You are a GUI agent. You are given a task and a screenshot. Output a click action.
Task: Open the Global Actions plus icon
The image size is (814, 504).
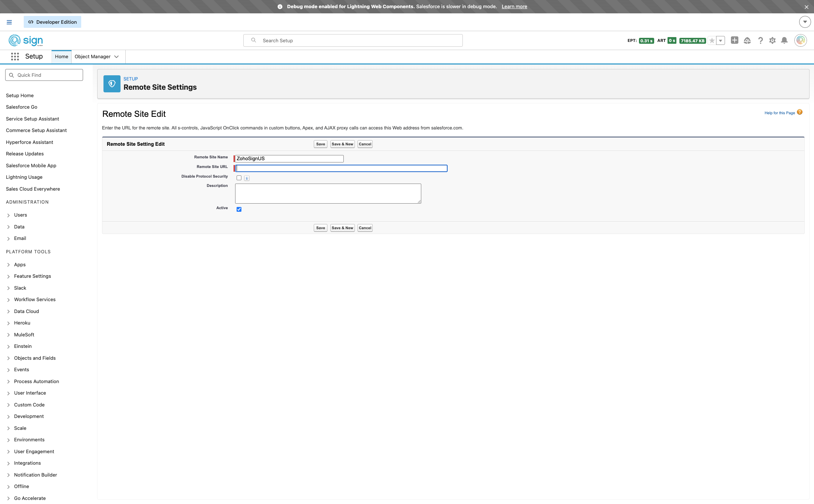(x=734, y=40)
